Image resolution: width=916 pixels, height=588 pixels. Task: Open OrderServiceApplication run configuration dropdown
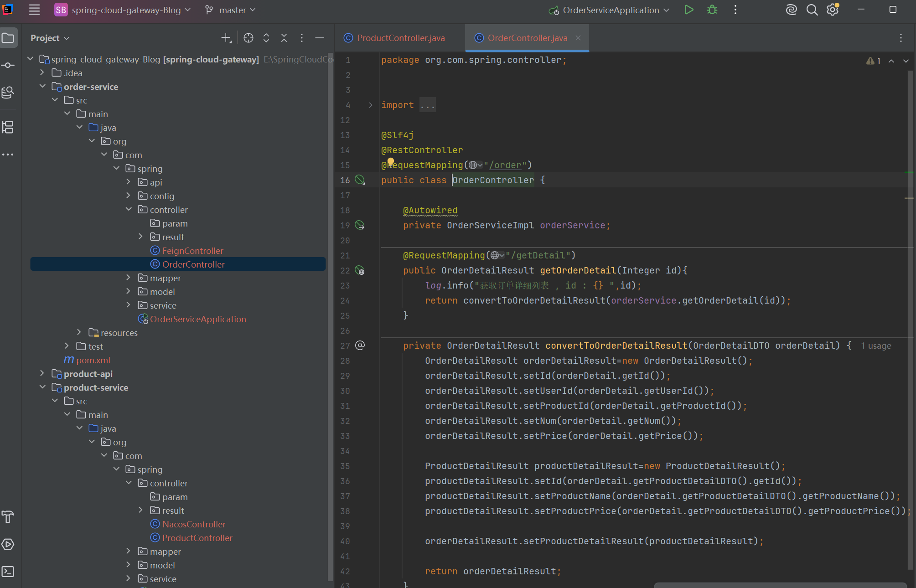coord(609,10)
